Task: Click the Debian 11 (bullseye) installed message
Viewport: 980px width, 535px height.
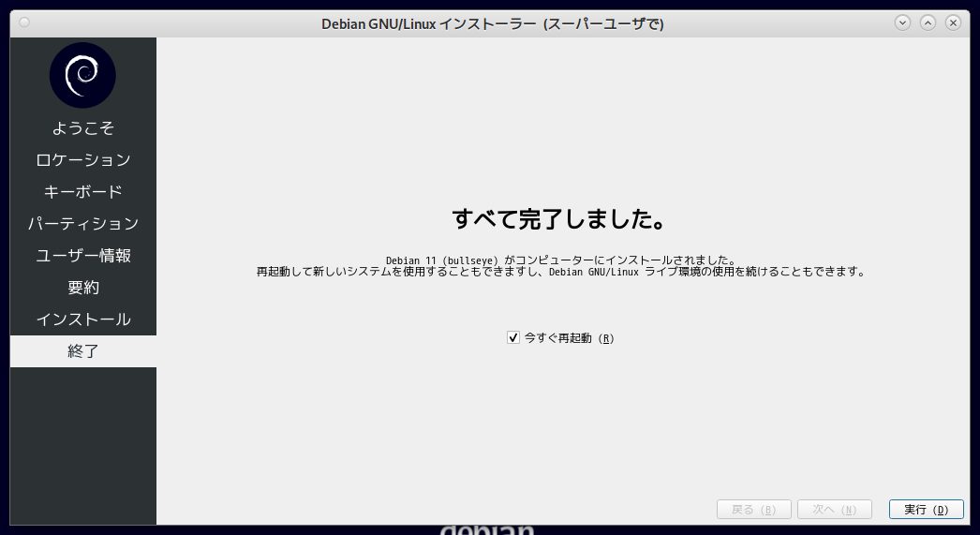Action: 560,260
